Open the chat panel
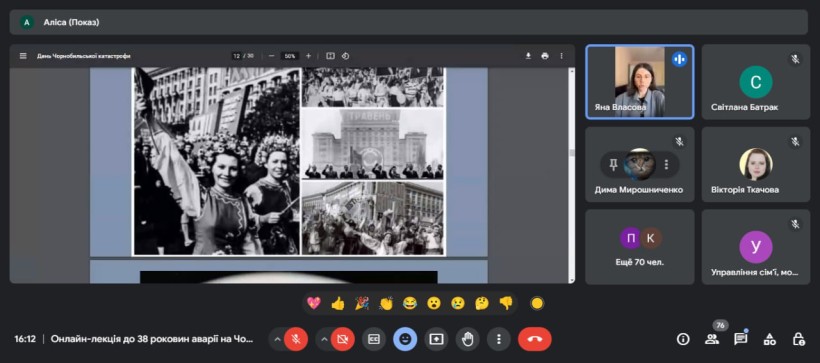The width and height of the screenshot is (820, 363). 741,339
